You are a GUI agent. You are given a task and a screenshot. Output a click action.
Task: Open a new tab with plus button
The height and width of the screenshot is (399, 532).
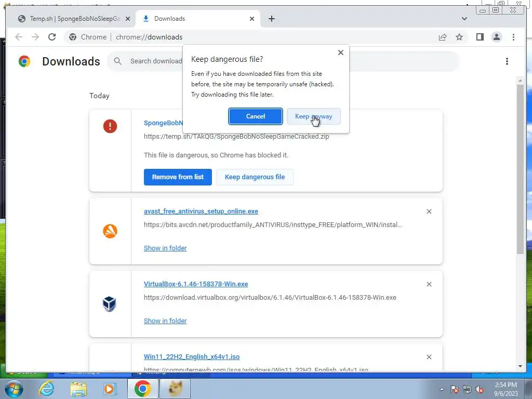click(x=271, y=19)
